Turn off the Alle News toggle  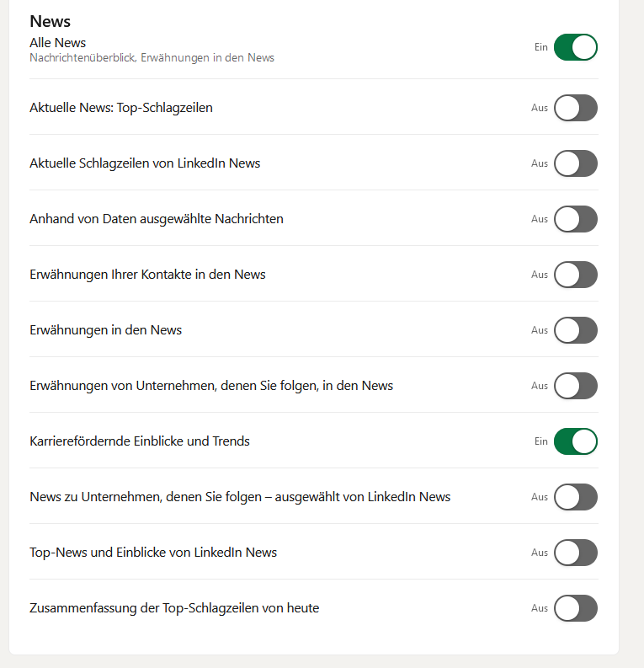[576, 47]
